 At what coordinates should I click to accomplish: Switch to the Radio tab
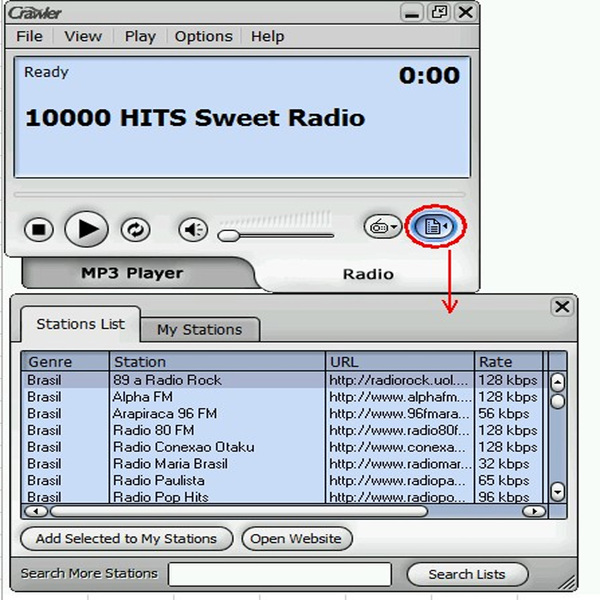(x=368, y=274)
